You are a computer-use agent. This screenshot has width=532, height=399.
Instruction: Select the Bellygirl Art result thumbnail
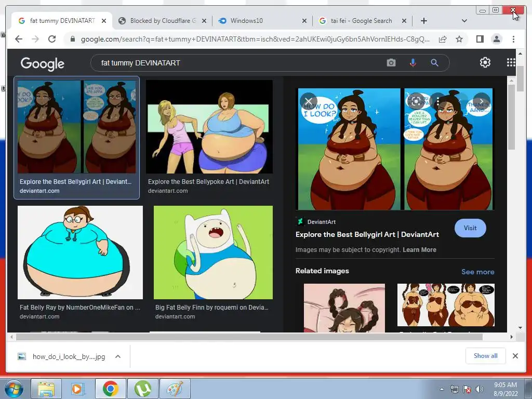(77, 127)
